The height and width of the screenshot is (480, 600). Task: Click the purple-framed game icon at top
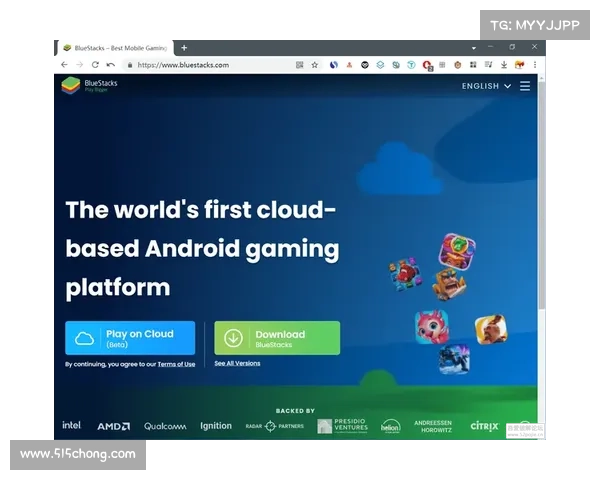(x=457, y=251)
